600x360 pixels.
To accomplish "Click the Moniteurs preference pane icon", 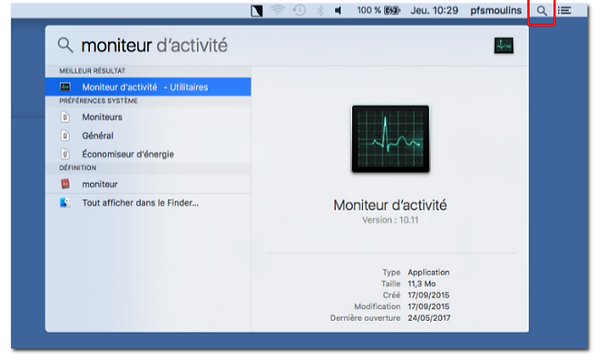I will [65, 117].
